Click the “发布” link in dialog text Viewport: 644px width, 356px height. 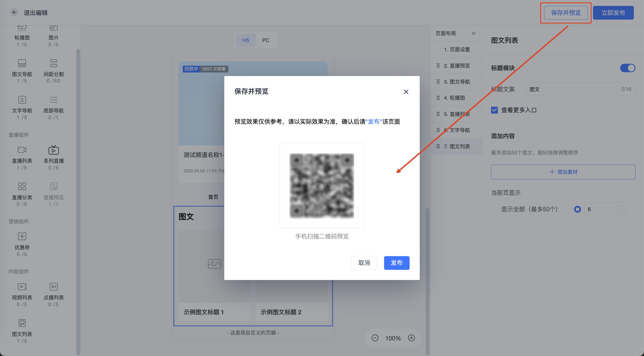point(374,122)
